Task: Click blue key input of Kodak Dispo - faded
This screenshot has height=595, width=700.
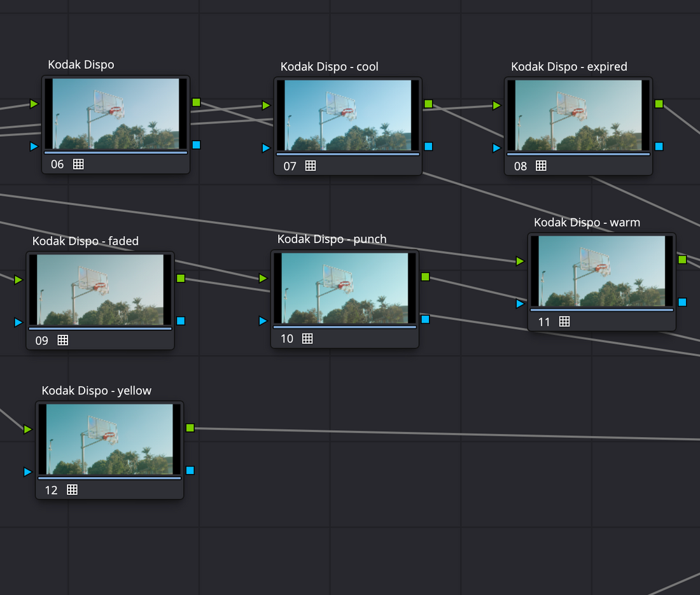Action: tap(18, 322)
